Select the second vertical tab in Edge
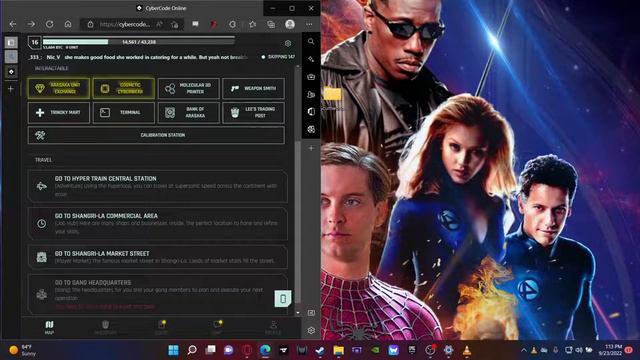The height and width of the screenshot is (360, 640). (x=11, y=57)
